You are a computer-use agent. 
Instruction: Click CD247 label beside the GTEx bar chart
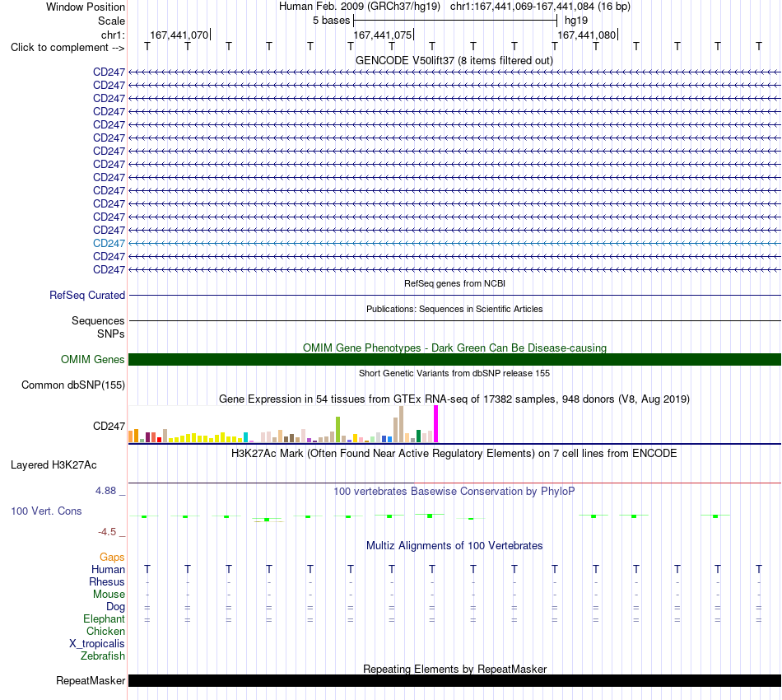[109, 426]
